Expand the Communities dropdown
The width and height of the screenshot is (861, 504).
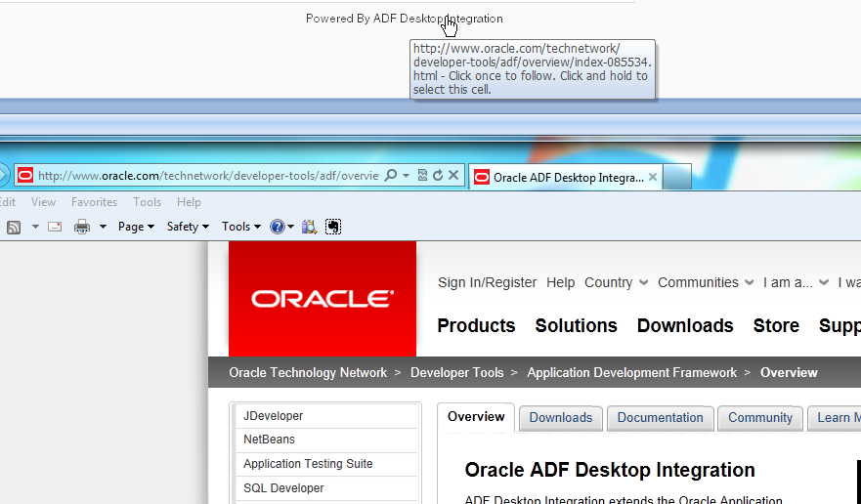705,282
